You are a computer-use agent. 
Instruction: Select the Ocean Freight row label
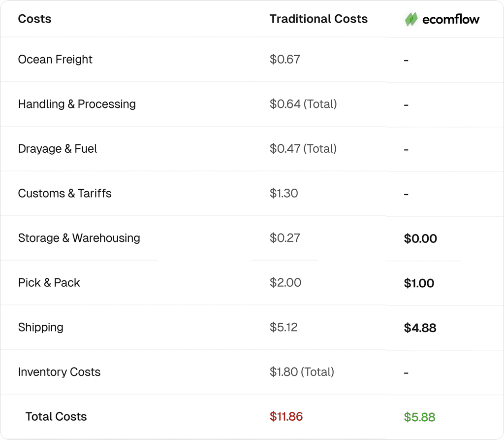55,60
